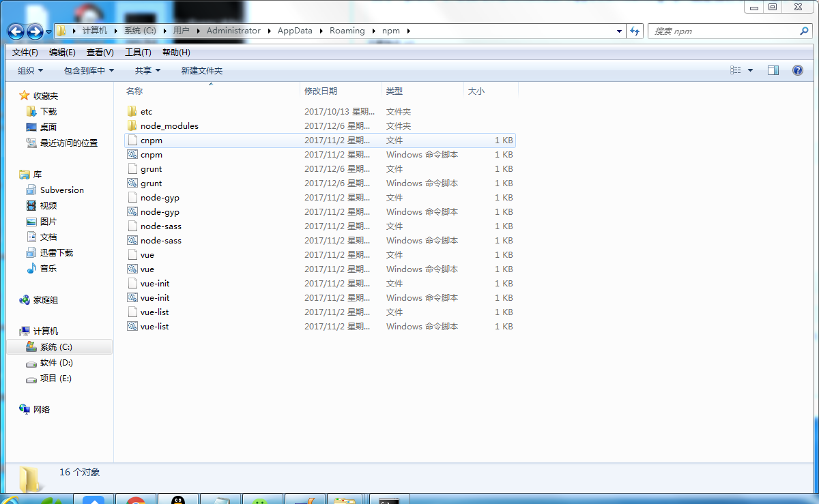819x504 pixels.
Task: Click the Forward navigation arrow button
Action: pyautogui.click(x=35, y=31)
